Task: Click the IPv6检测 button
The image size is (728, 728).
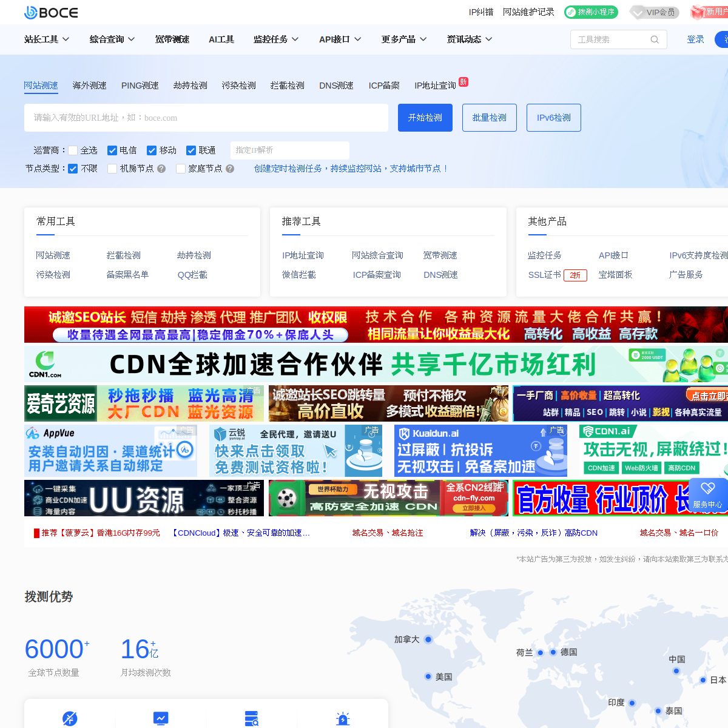Action: 554,118
